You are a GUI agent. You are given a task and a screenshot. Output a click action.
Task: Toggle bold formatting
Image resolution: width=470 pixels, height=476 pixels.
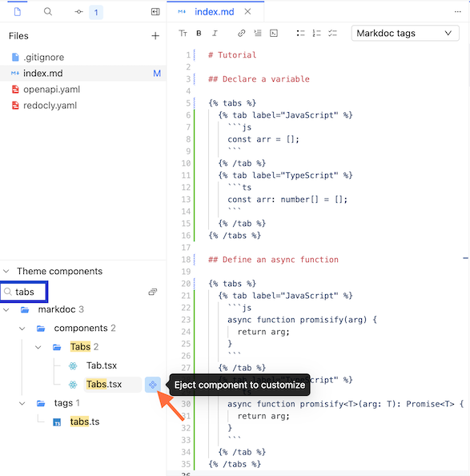199,33
